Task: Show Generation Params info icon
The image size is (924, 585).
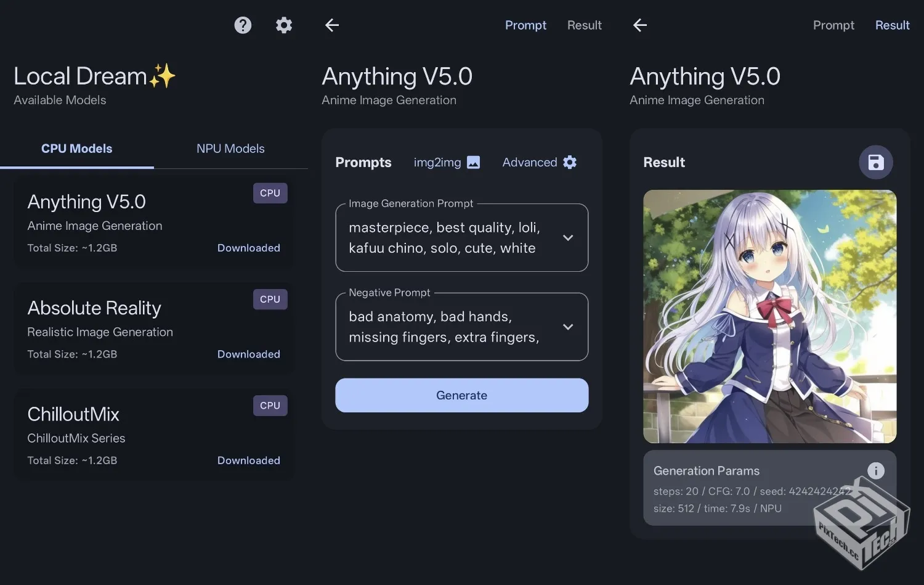Action: tap(875, 471)
